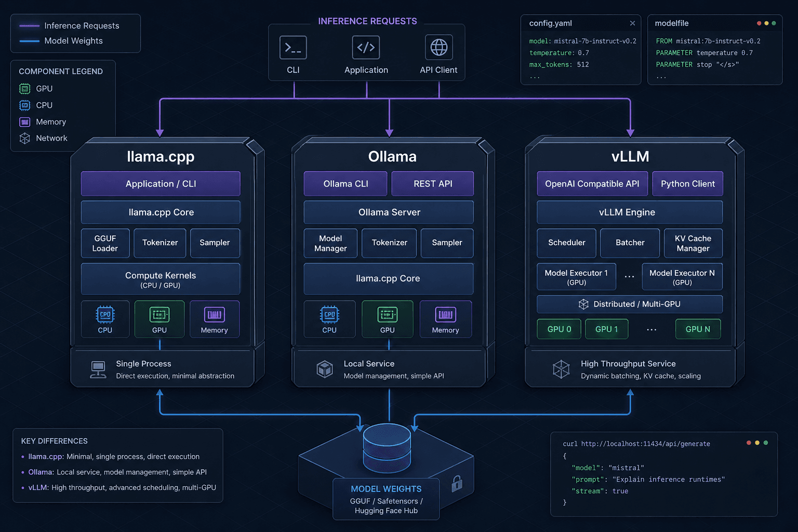Click the KV Cache Manager block

click(693, 243)
